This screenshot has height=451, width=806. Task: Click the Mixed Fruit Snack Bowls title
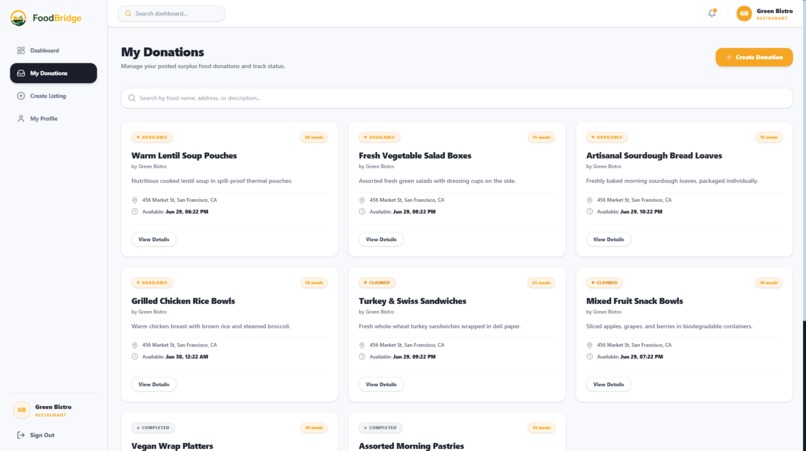[634, 301]
